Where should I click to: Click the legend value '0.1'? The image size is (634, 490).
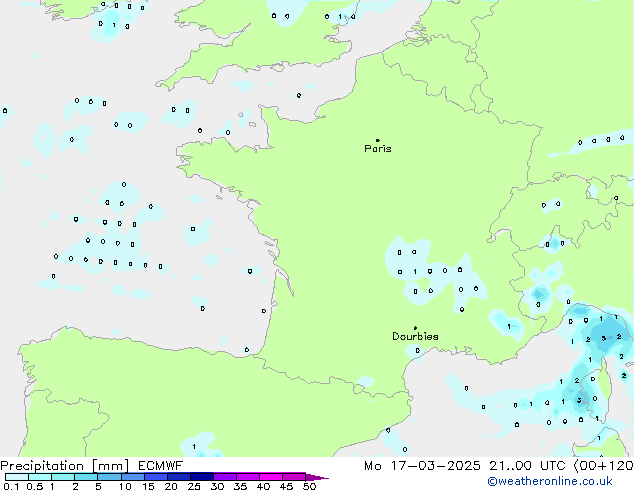tap(11, 486)
